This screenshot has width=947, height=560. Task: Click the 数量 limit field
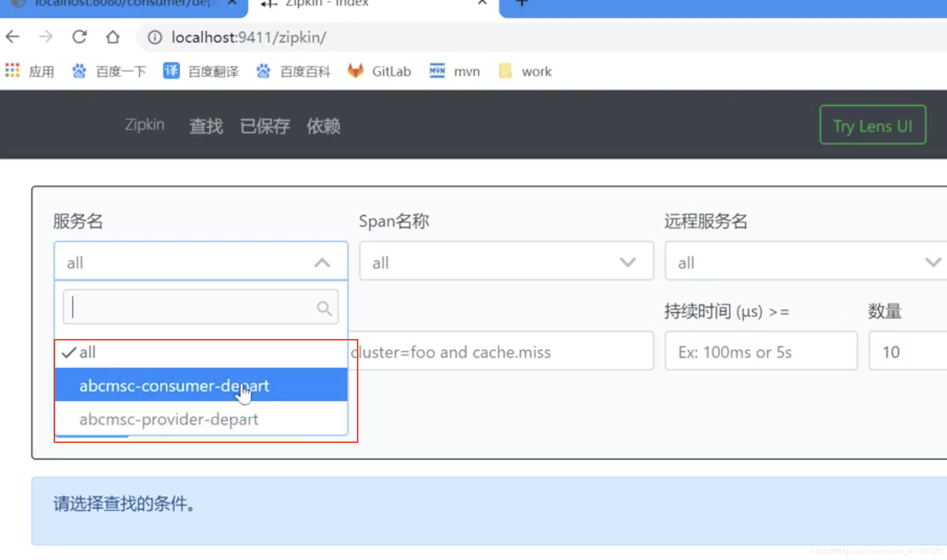908,352
